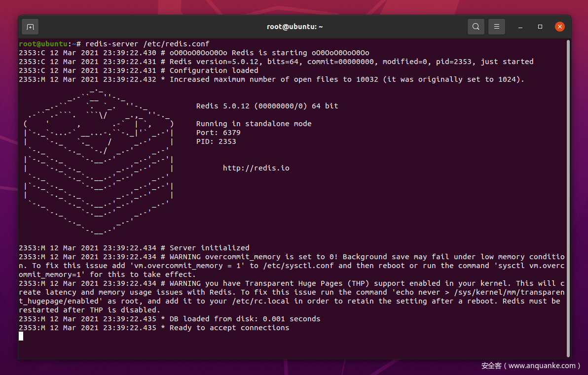Click the 'WARNING overcommit_memory is set to 0!' text
Viewport: 588px width, 375px height.
[x=254, y=257]
